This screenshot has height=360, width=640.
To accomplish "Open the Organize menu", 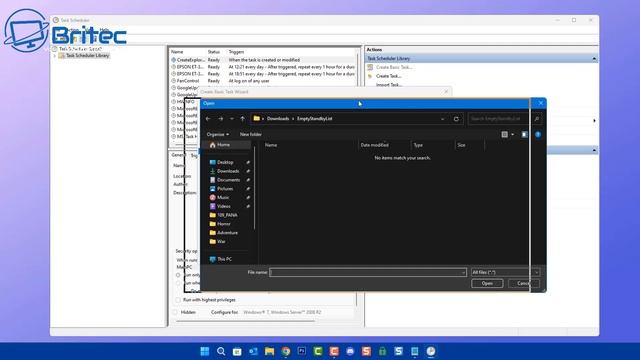I will (x=218, y=134).
